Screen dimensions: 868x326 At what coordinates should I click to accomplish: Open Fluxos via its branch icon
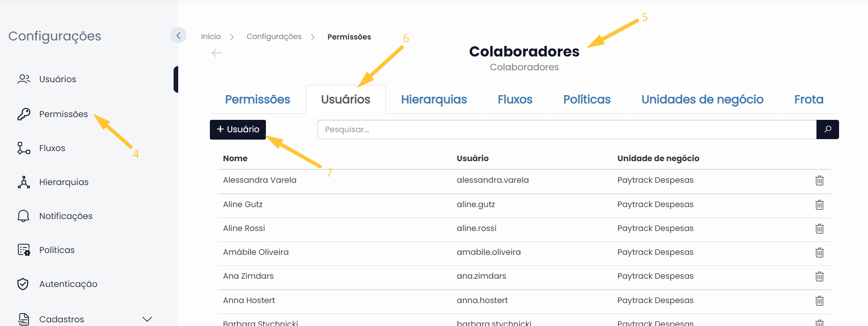[x=24, y=148]
